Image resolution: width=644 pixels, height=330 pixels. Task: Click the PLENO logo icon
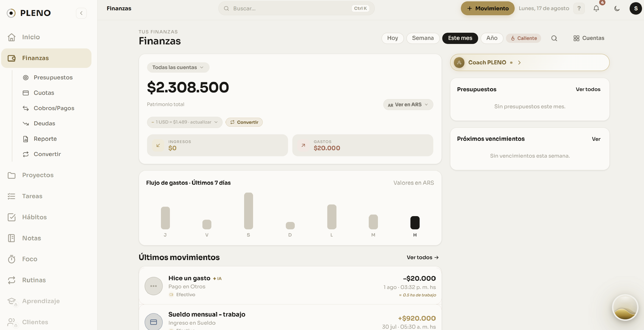click(x=11, y=13)
